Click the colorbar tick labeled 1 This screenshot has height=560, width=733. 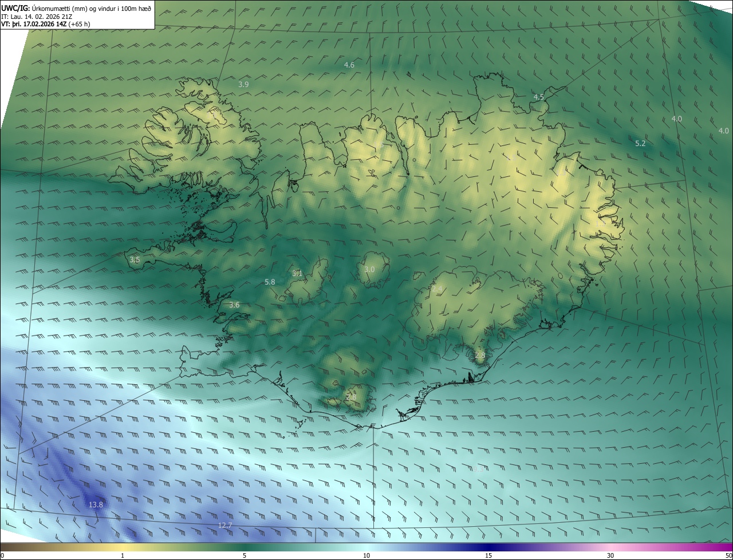coord(123,555)
